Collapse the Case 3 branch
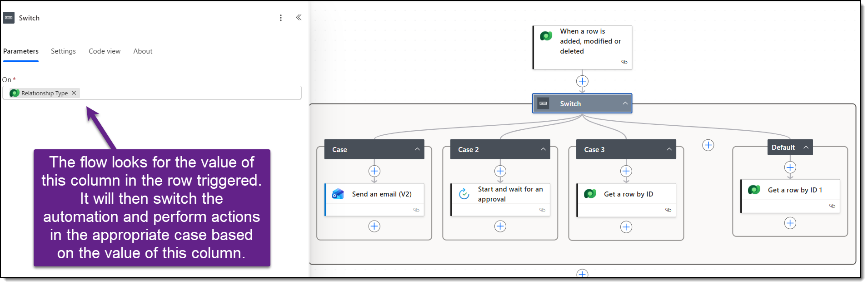Viewport: 868px width, 285px height. 669,149
